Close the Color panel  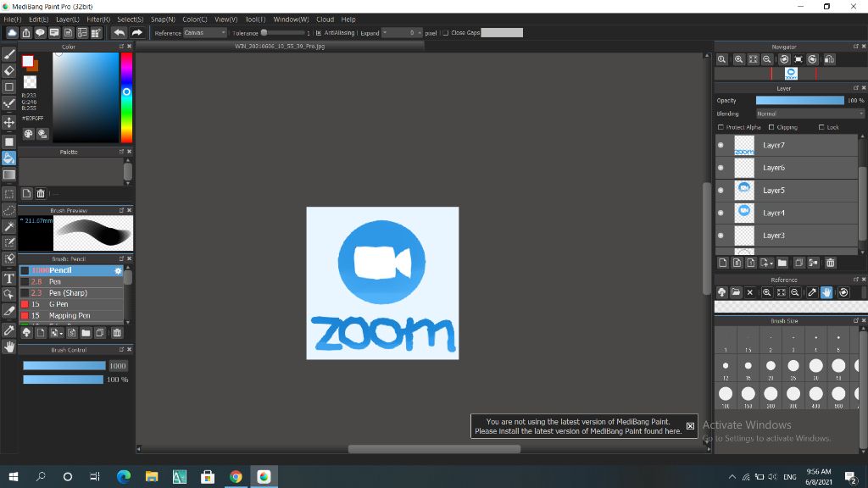tap(130, 47)
